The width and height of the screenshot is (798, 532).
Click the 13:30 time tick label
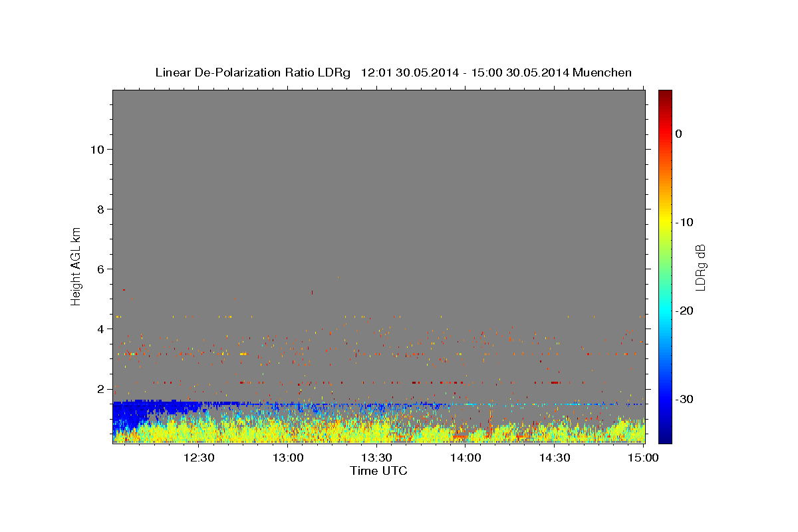376,458
